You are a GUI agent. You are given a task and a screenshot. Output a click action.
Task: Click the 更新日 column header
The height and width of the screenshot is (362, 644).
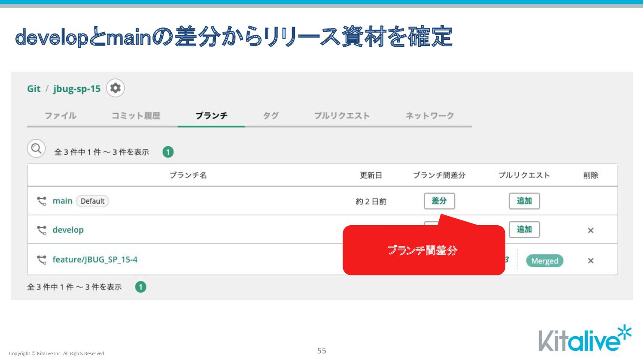pyautogui.click(x=371, y=175)
